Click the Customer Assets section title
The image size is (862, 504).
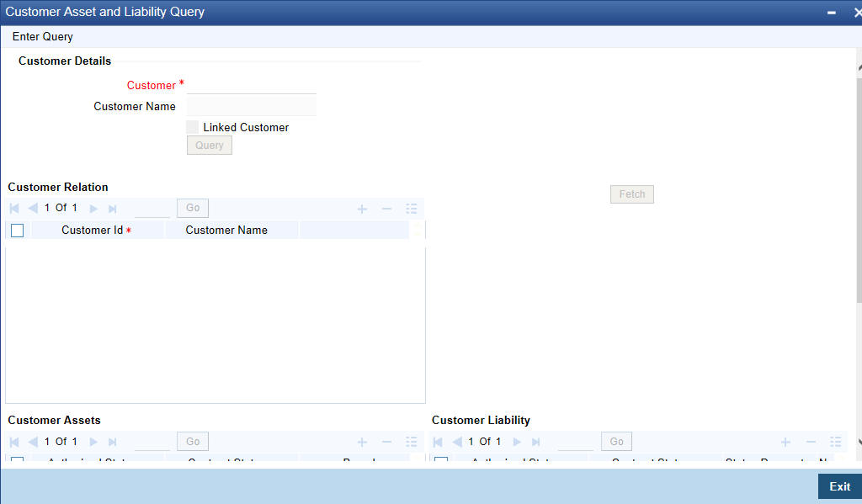[x=55, y=420]
